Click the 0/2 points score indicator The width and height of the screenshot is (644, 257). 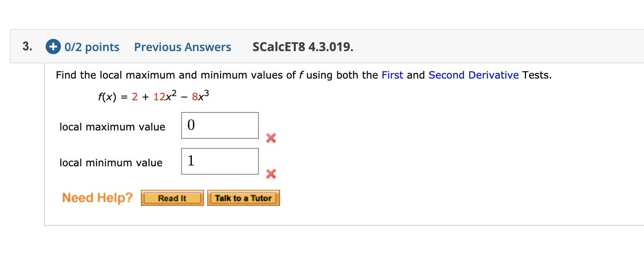tap(91, 47)
